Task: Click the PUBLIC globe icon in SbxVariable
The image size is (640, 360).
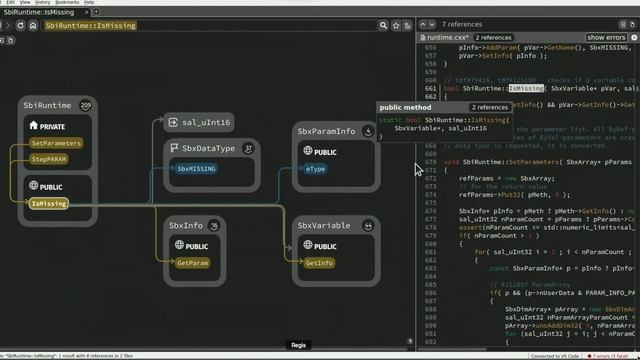Action: pos(308,245)
